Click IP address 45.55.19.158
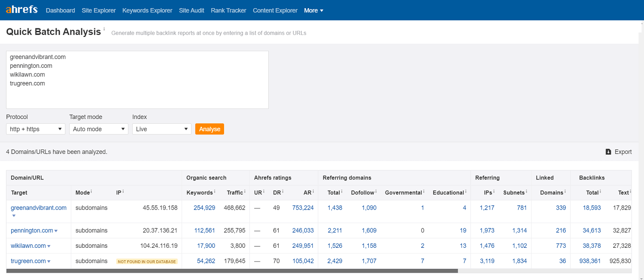 tap(160, 208)
